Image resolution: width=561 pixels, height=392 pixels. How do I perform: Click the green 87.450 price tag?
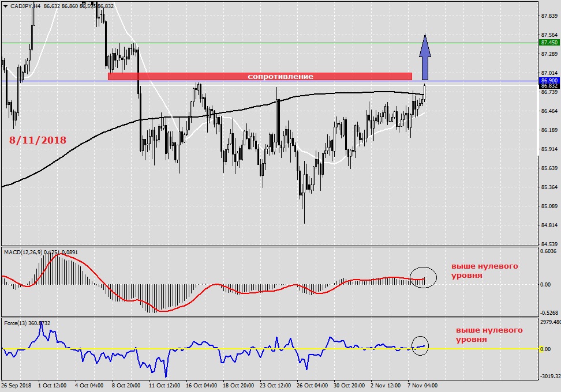pos(549,43)
